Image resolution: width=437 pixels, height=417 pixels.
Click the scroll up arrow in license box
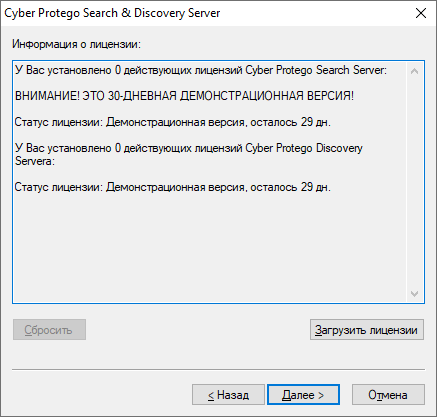414,71
